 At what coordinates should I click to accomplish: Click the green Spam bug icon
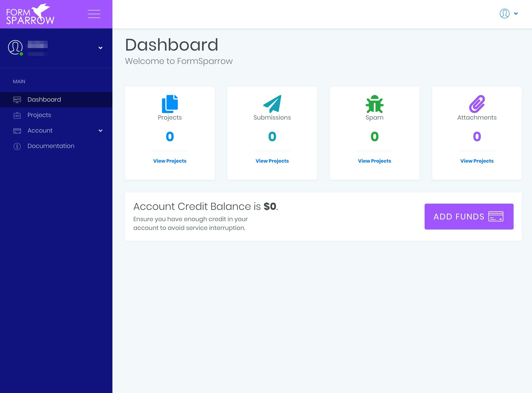375,104
